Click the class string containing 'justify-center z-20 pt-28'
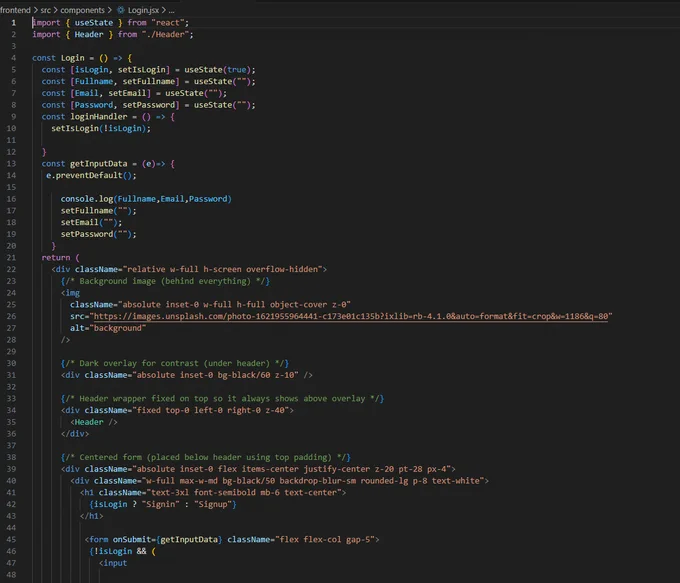680x583 pixels. tap(291, 469)
